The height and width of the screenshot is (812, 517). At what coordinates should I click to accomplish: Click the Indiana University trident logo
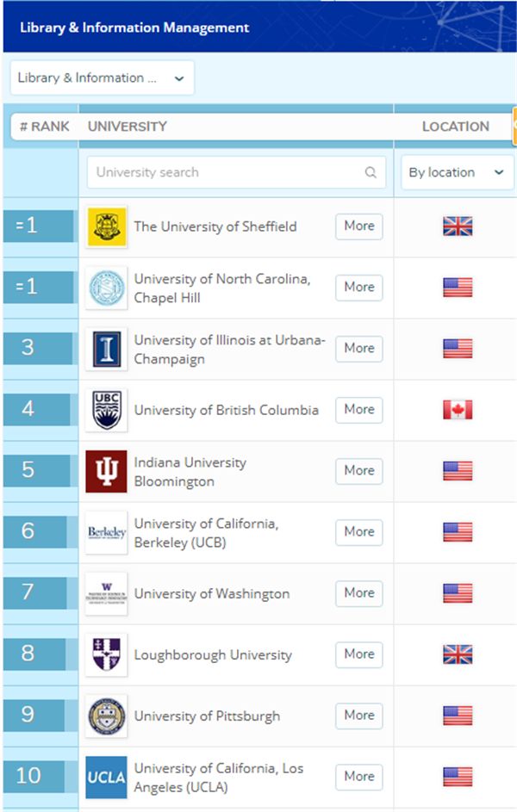tap(106, 471)
